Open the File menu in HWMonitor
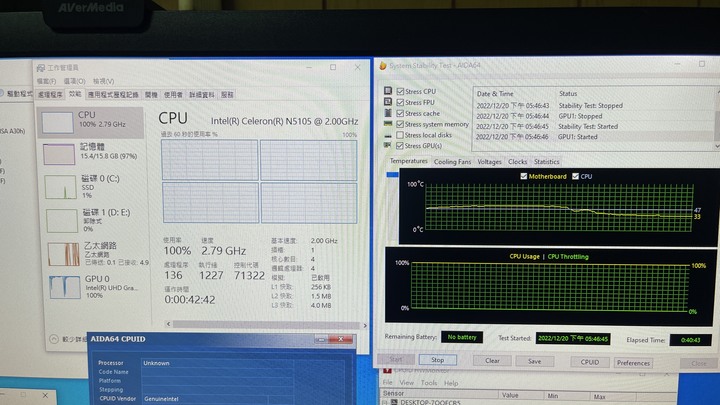720x405 pixels. click(x=388, y=382)
